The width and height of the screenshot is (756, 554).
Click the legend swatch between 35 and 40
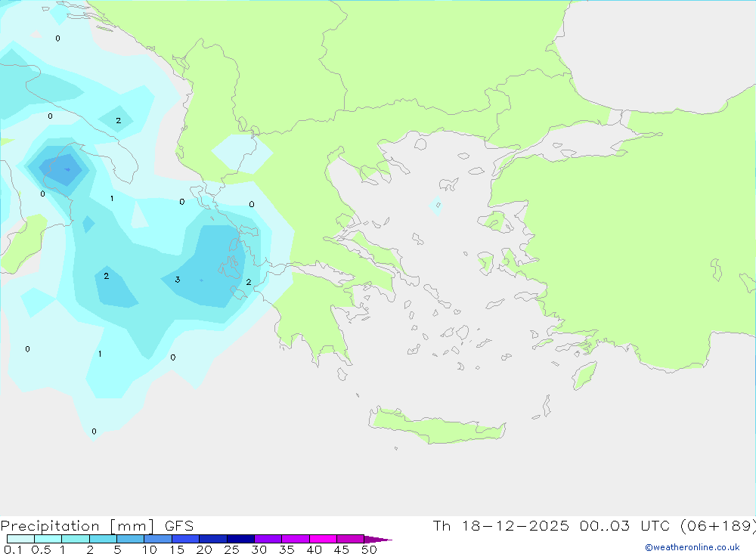[x=296, y=539]
